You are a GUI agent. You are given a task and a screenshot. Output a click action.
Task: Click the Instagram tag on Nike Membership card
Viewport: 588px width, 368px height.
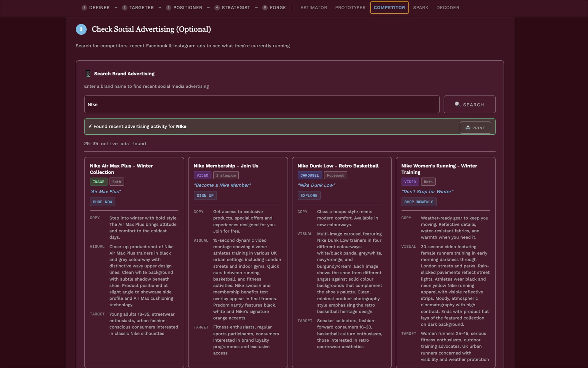(226, 175)
